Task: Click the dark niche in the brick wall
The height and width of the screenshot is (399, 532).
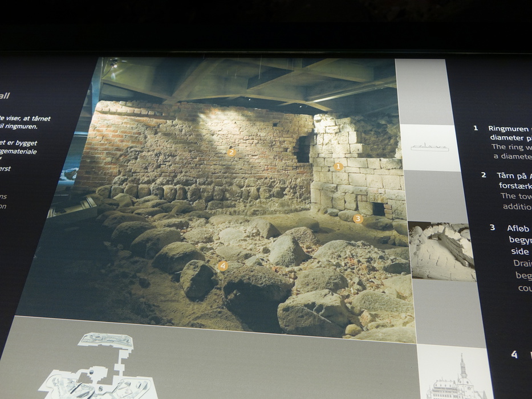Action: [x=302, y=149]
